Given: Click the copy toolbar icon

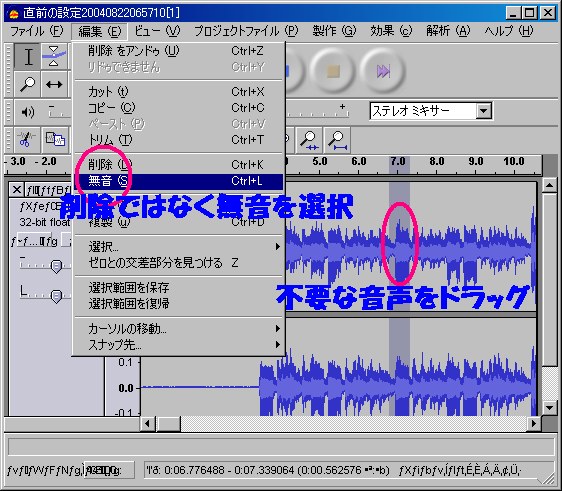Looking at the screenshot, I should (55, 140).
